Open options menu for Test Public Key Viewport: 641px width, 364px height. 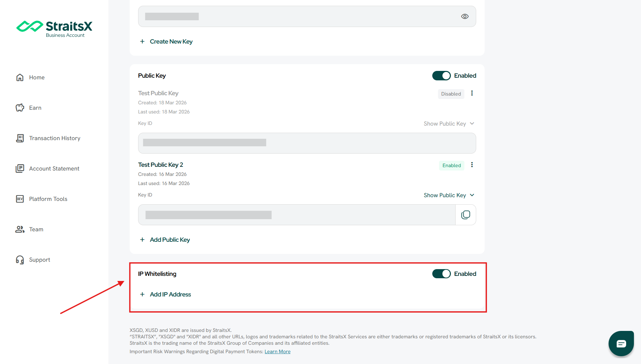[x=472, y=93]
